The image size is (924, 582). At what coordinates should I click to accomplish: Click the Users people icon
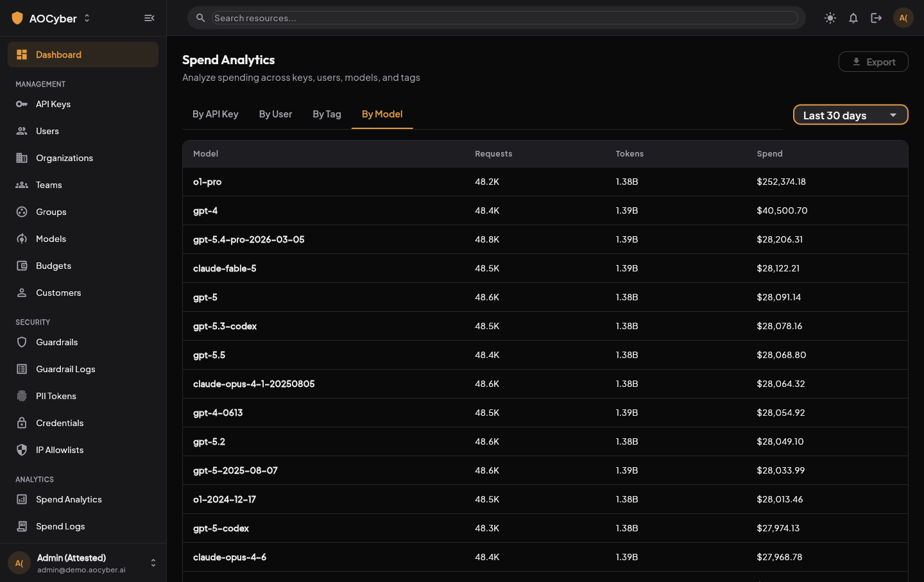coord(22,131)
